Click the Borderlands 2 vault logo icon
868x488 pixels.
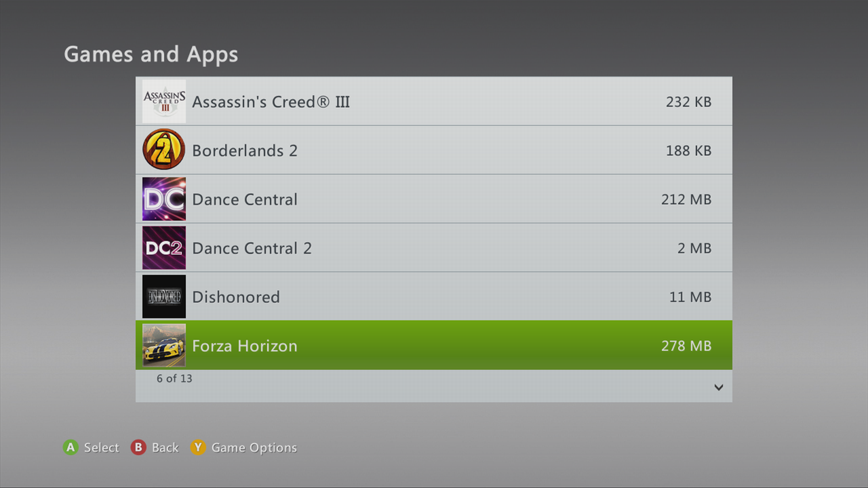click(164, 150)
